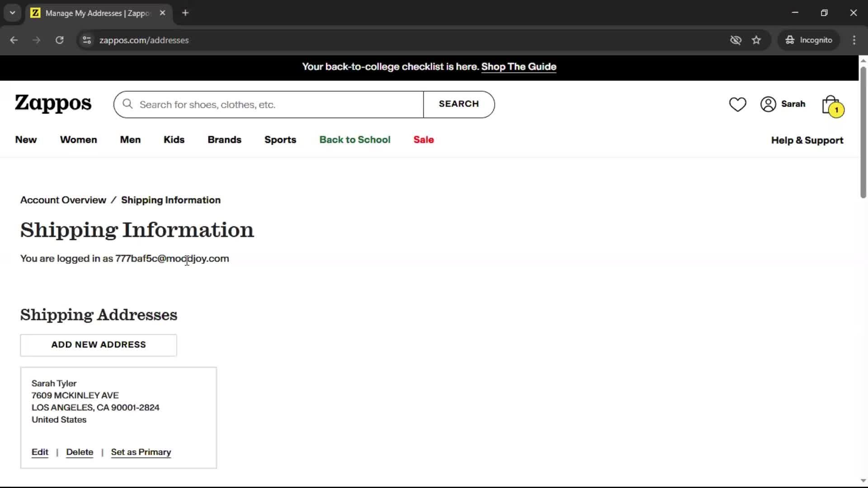The image size is (868, 488).
Task: Click third-party cookies blocked eye icon
Action: [736, 40]
